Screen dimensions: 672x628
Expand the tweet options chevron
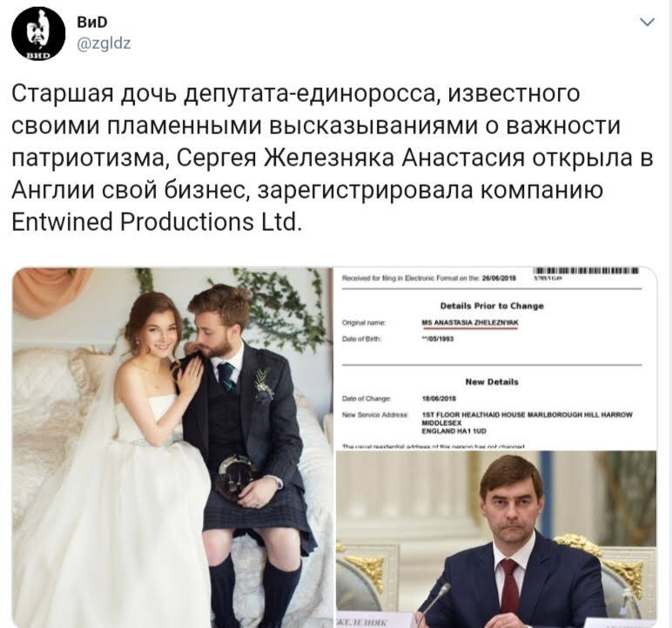[x=647, y=22]
